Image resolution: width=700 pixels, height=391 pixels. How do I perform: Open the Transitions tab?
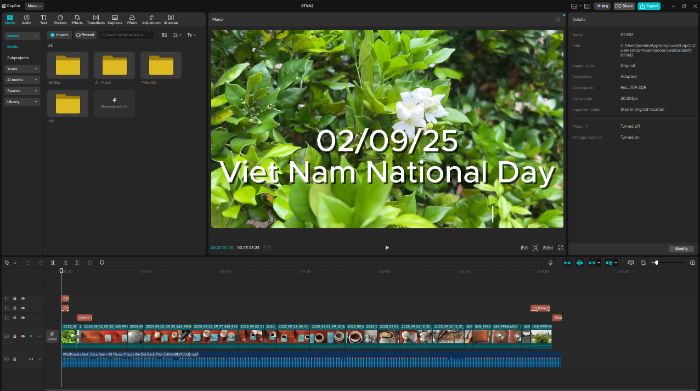point(96,19)
